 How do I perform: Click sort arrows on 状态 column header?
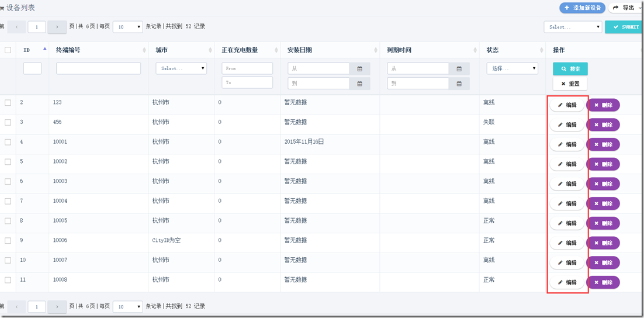(x=543, y=50)
